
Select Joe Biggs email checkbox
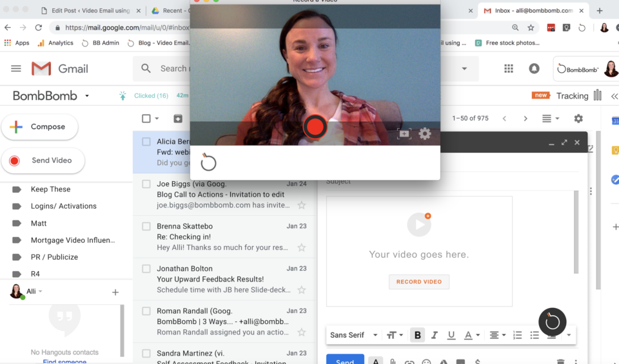point(146,184)
